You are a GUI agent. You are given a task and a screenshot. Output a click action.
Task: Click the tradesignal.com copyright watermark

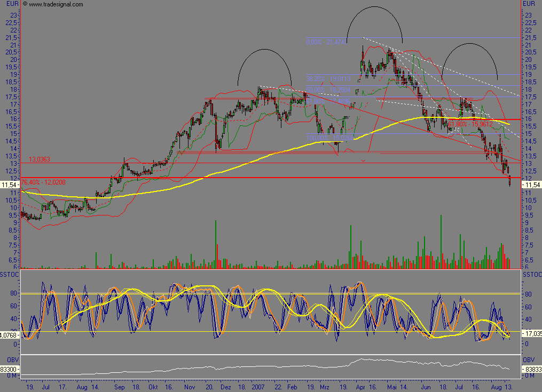tap(53, 4)
